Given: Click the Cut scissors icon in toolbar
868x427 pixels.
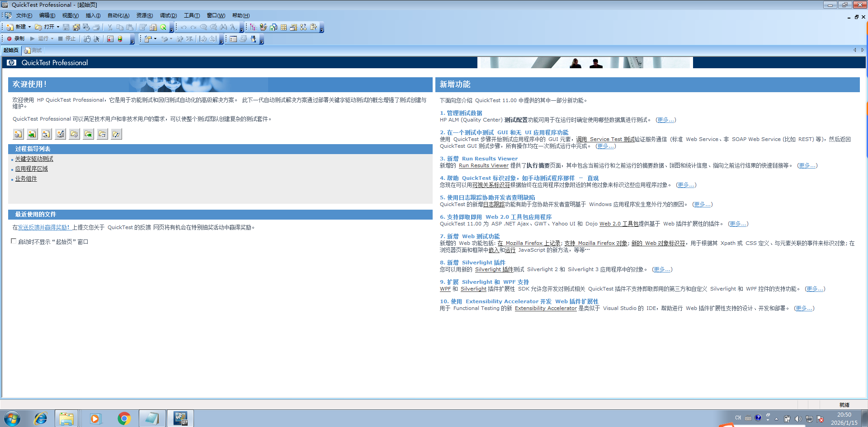Looking at the screenshot, I should click(110, 27).
